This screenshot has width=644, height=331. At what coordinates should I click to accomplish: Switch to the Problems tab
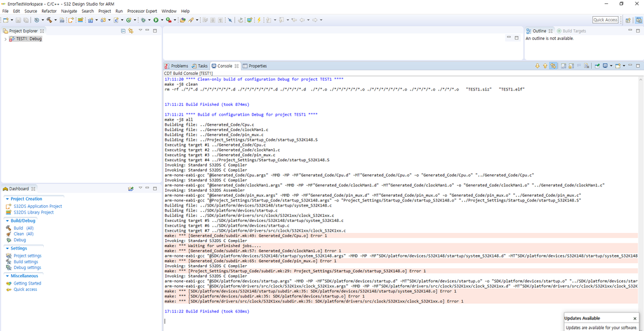pyautogui.click(x=177, y=66)
